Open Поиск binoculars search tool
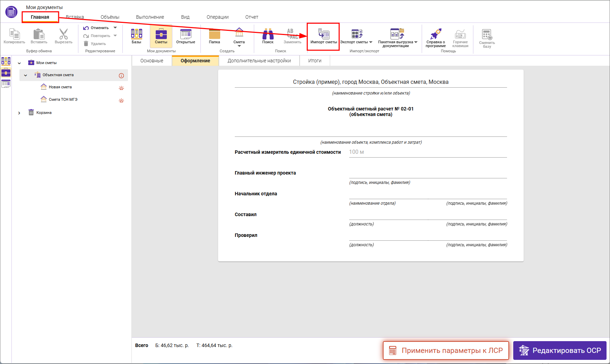Screen dimensions: 610x364 tap(268, 36)
